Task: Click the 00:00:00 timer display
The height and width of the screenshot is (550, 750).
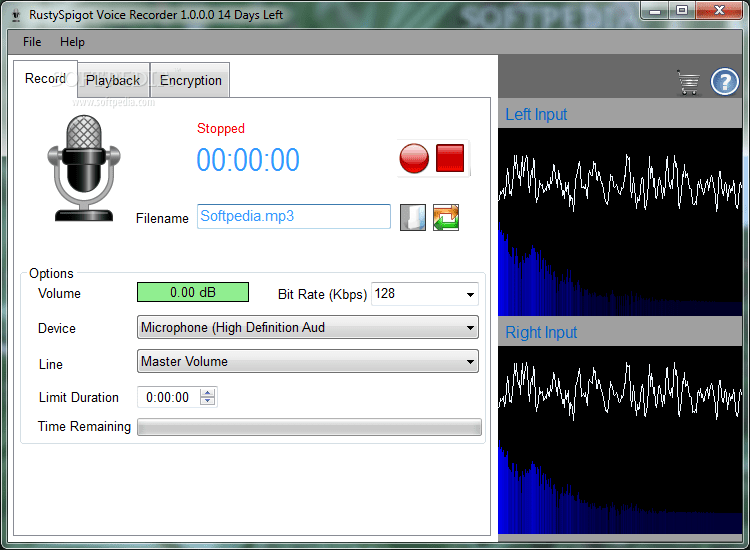Action: [248, 160]
